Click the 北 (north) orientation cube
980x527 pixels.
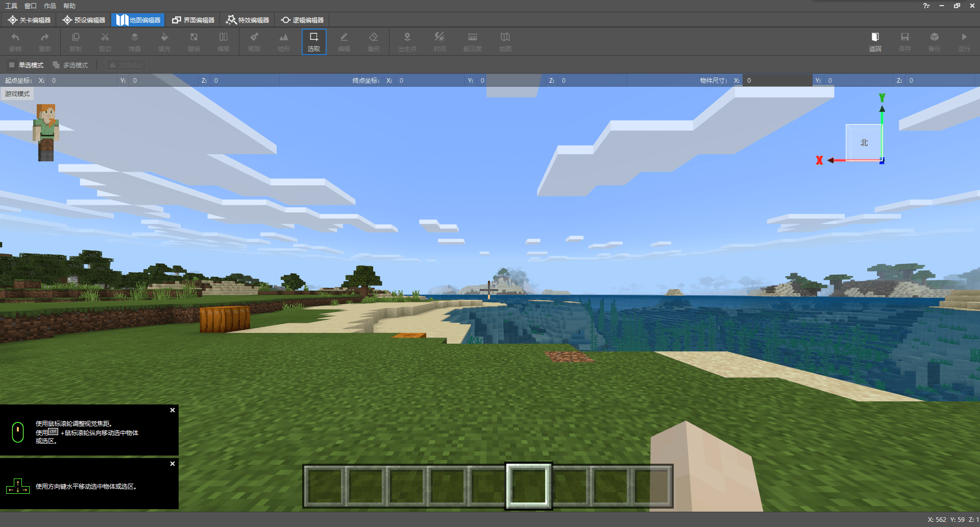point(864,142)
